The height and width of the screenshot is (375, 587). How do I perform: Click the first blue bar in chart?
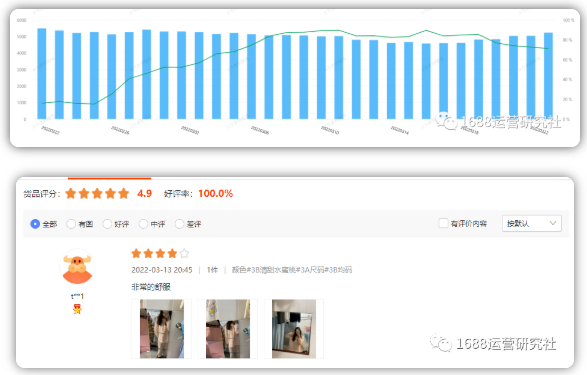click(42, 74)
